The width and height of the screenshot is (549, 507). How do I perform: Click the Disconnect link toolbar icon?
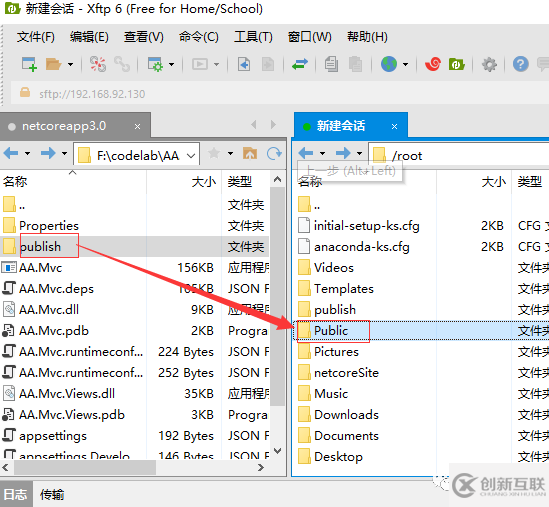point(122,64)
